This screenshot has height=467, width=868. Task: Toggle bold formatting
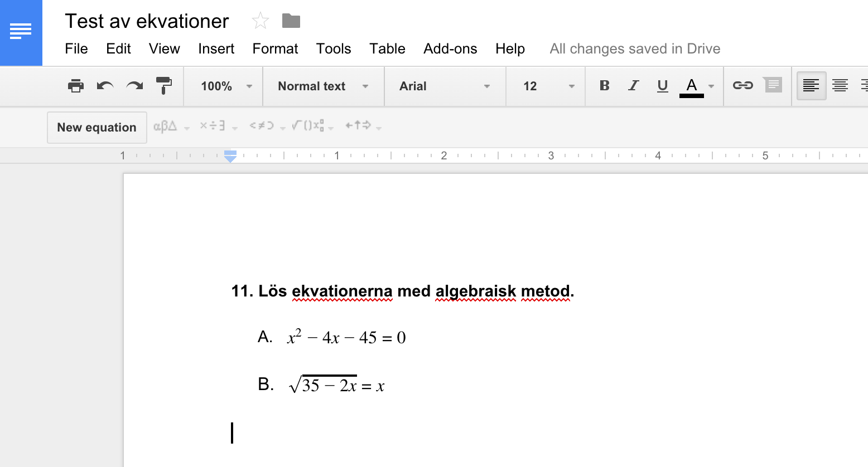(604, 86)
